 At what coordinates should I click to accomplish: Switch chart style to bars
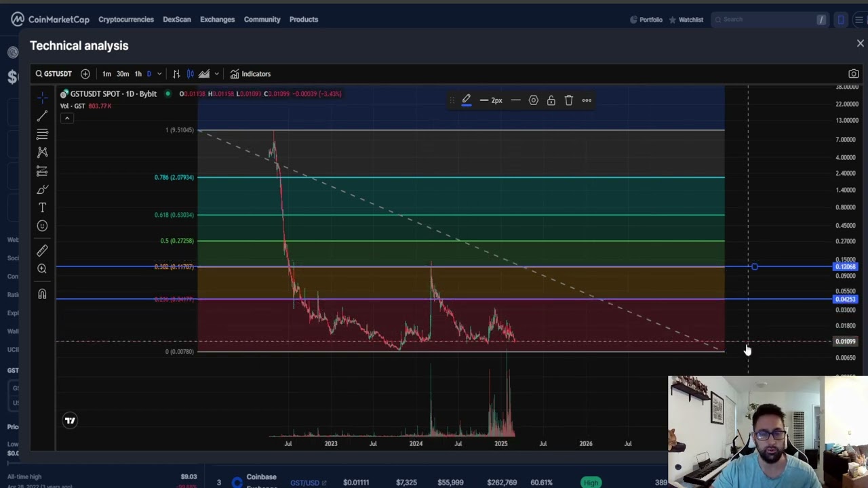click(x=176, y=74)
